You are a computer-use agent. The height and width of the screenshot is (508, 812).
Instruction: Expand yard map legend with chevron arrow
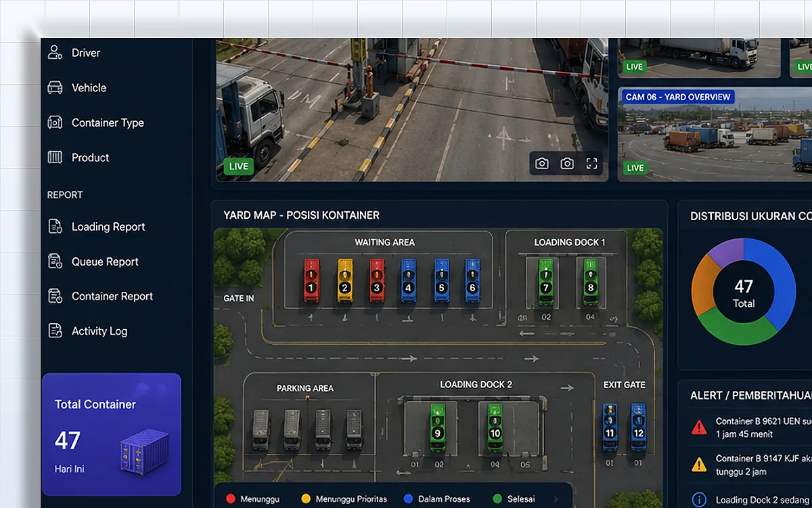(x=556, y=499)
